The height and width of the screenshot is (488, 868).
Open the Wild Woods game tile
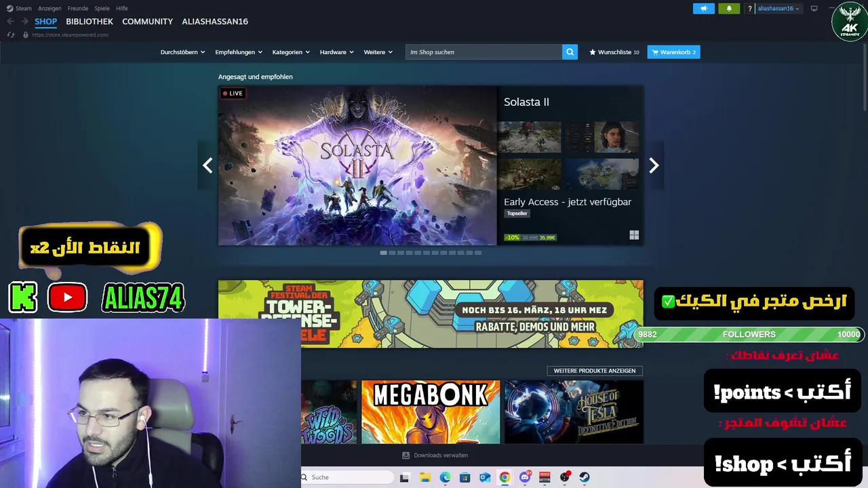click(329, 412)
